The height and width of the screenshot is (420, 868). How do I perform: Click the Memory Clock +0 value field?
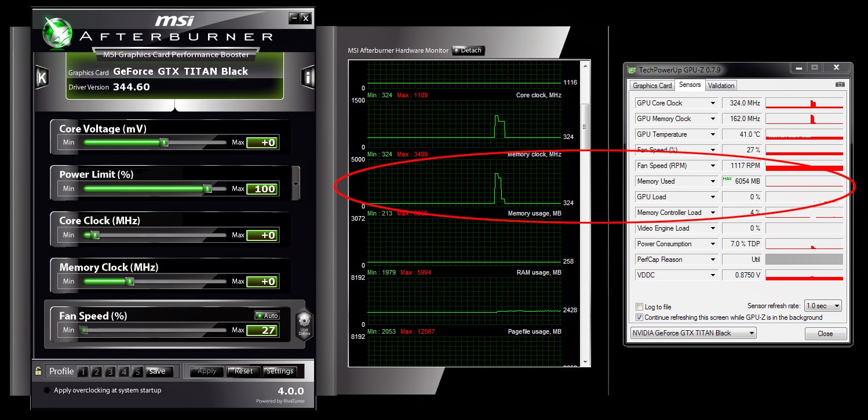[x=262, y=282]
